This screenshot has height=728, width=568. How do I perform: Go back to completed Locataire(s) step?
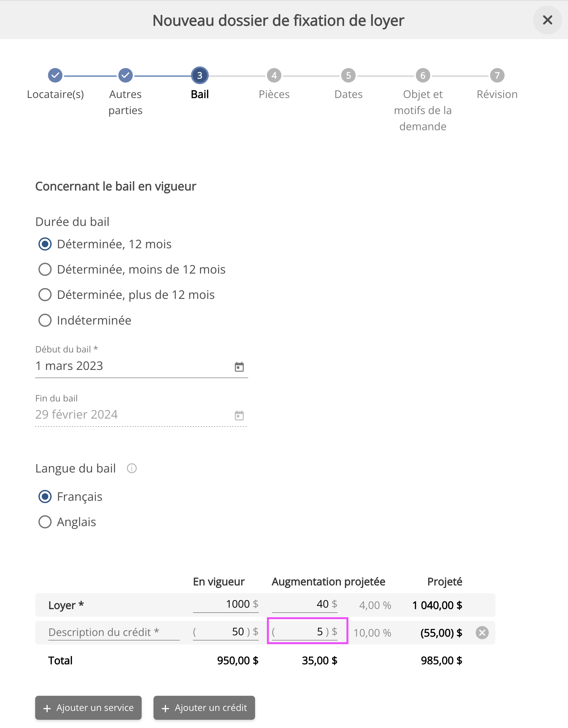tap(55, 76)
